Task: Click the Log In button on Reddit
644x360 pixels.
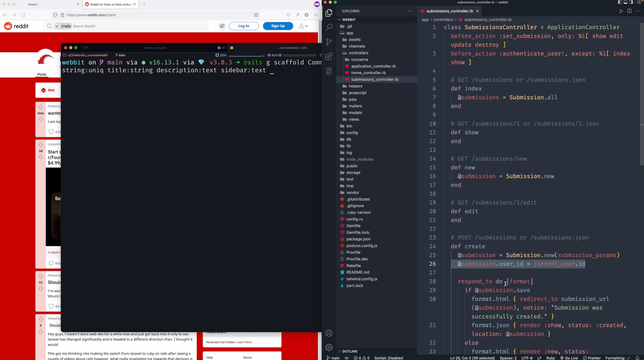Action: pos(244,26)
